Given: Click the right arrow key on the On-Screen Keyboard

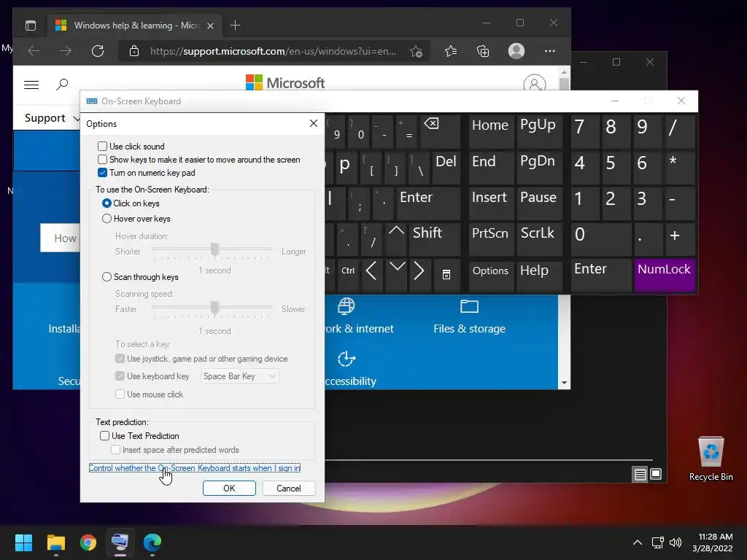Looking at the screenshot, I should click(x=419, y=275).
